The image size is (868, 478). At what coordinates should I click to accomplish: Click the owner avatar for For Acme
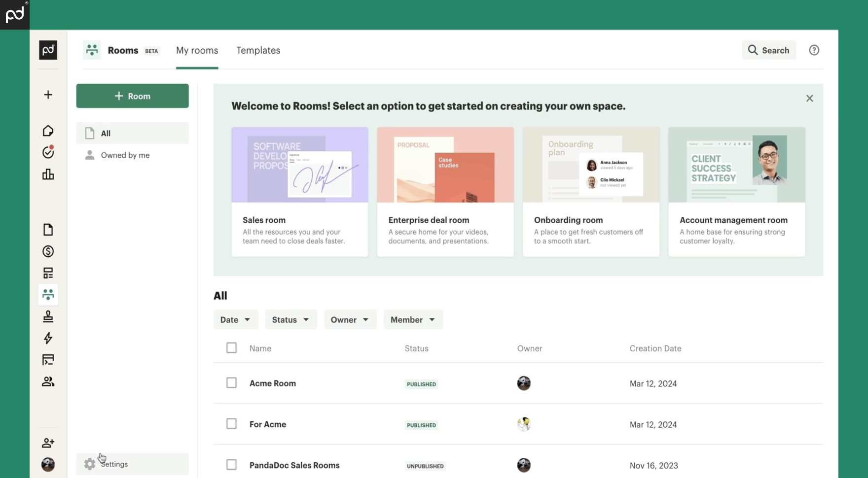coord(524,424)
